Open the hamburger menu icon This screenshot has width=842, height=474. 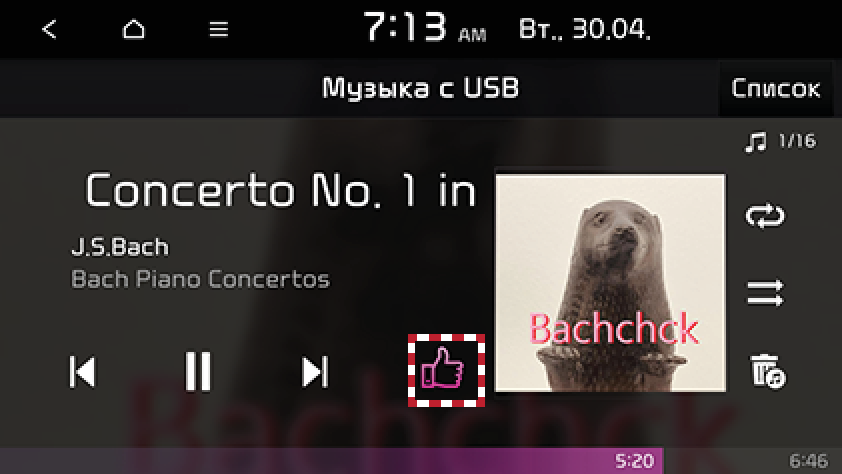219,29
